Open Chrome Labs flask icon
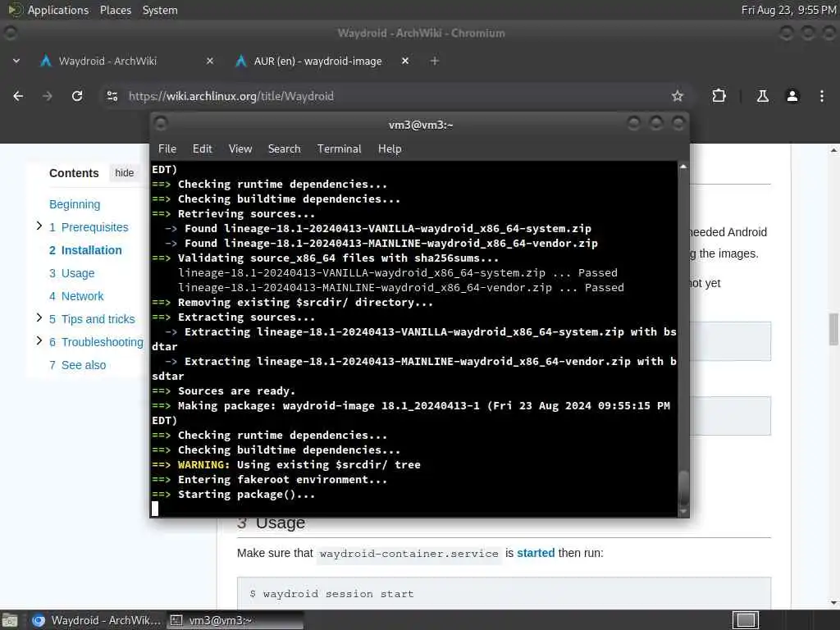This screenshot has height=630, width=840. 762,96
